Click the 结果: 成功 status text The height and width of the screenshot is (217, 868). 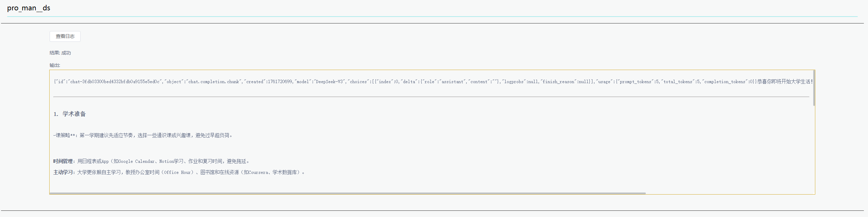60,53
